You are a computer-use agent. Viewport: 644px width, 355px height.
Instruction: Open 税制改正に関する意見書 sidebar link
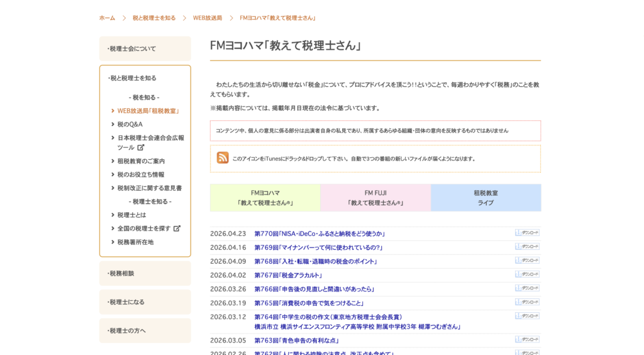click(x=150, y=188)
